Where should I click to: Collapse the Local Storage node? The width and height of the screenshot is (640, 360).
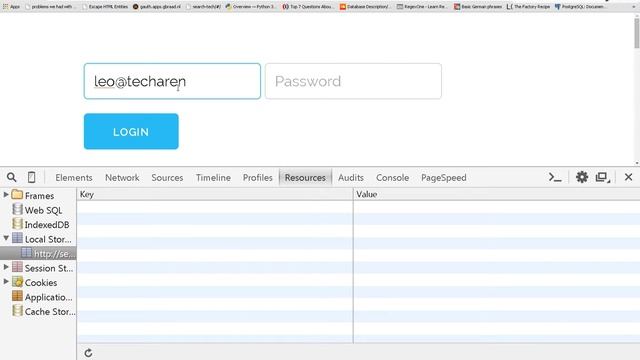point(6,238)
